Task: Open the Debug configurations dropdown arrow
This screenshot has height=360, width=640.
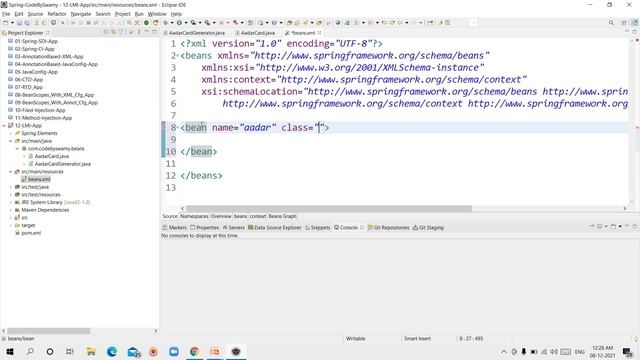Action: [171, 23]
